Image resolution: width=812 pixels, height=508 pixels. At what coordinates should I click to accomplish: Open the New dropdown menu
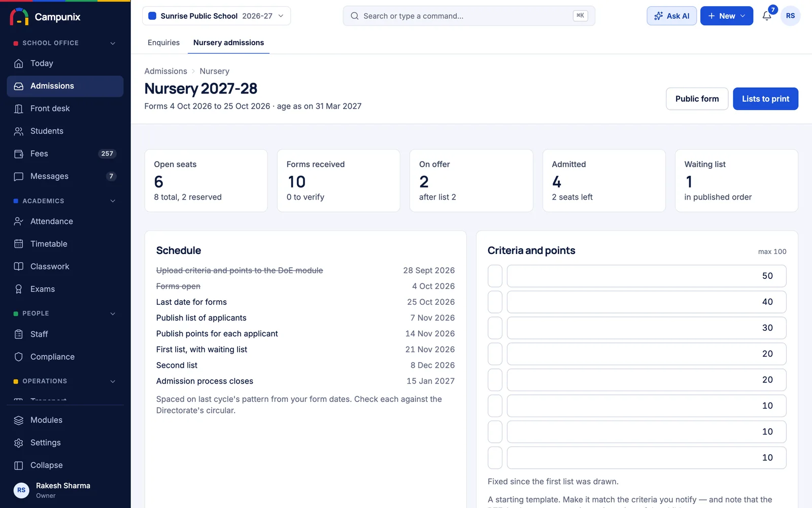[x=726, y=16]
